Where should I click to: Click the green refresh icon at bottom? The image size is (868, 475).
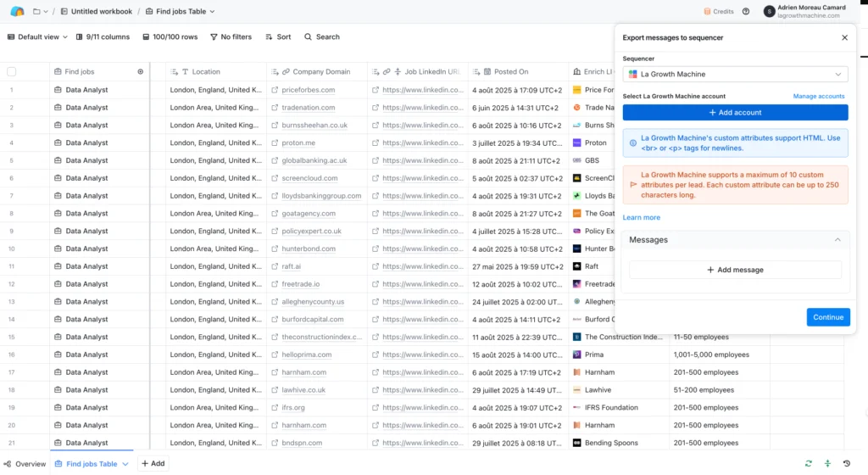pos(809,463)
